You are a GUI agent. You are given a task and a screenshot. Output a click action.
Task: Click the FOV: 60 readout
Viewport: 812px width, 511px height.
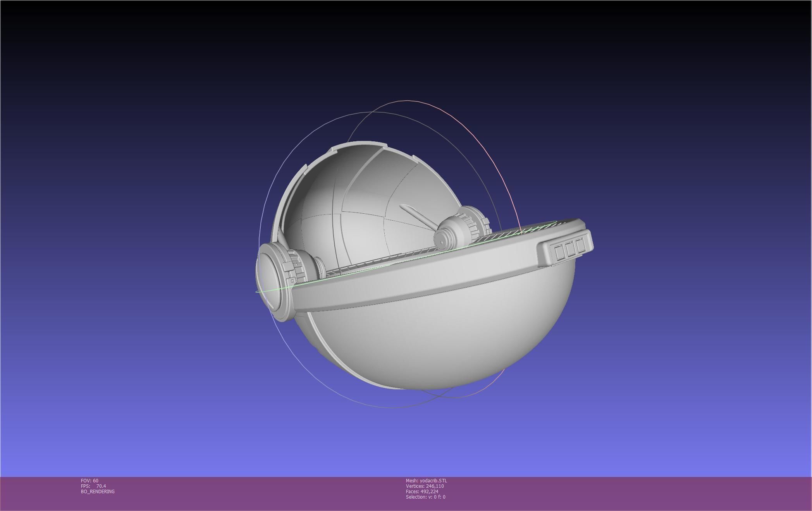click(89, 480)
